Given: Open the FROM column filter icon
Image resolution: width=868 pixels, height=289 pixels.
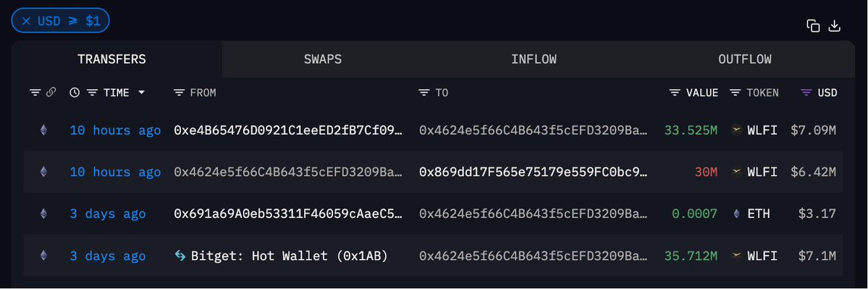Looking at the screenshot, I should pyautogui.click(x=179, y=93).
